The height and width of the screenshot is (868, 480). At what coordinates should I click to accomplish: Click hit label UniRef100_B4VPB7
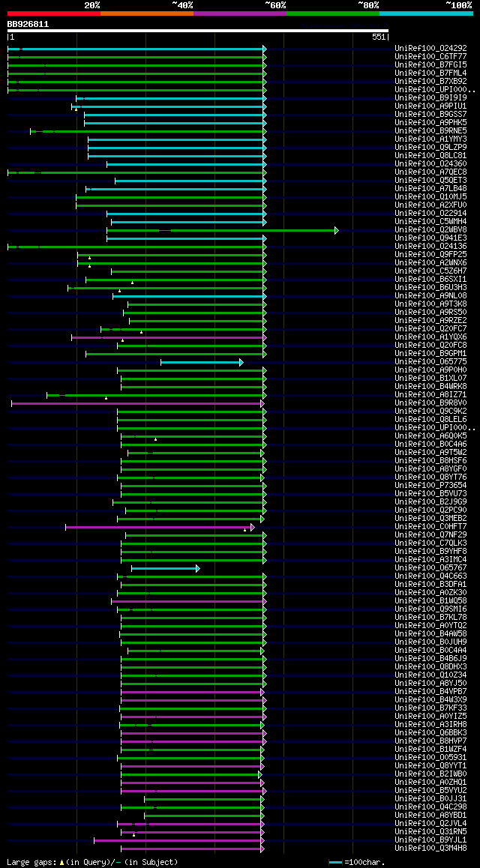430,691
